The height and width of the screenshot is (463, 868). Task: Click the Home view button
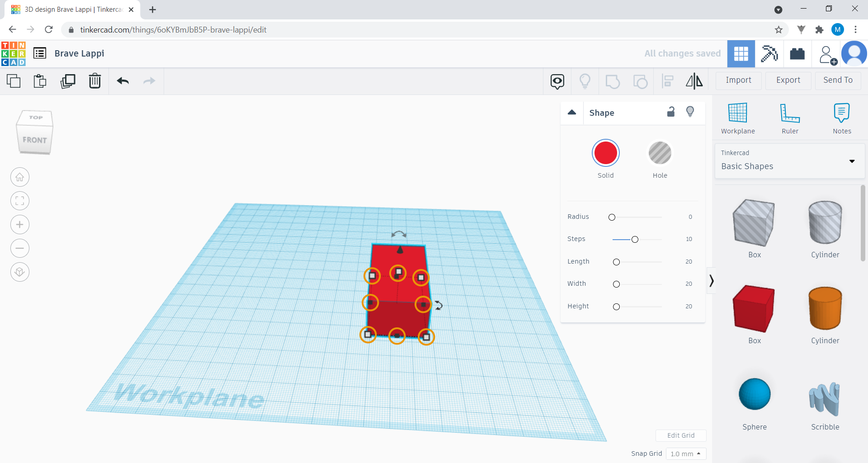pos(20,177)
